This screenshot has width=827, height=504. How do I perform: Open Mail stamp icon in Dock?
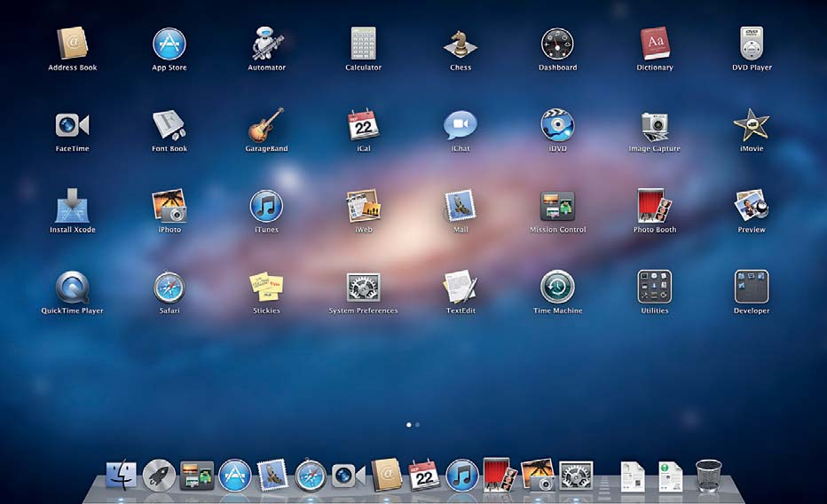pyautogui.click(x=272, y=475)
